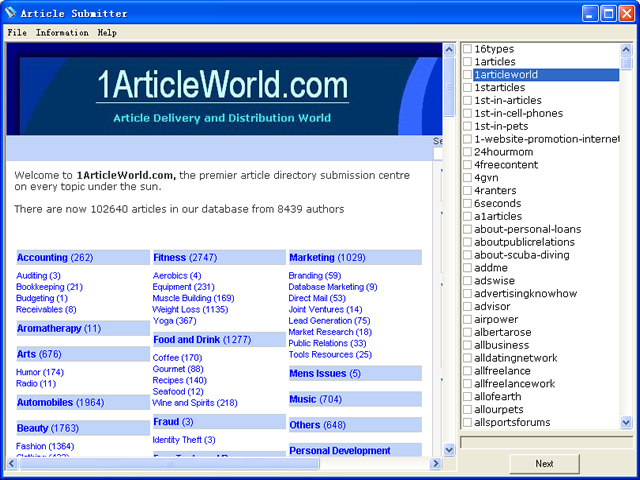The height and width of the screenshot is (480, 640).
Task: Click the browser pane vertical scrollbar thumb
Action: coord(449,87)
